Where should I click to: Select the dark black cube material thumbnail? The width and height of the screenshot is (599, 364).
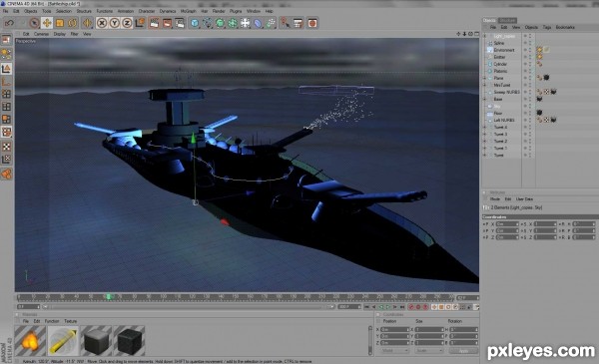click(x=129, y=341)
